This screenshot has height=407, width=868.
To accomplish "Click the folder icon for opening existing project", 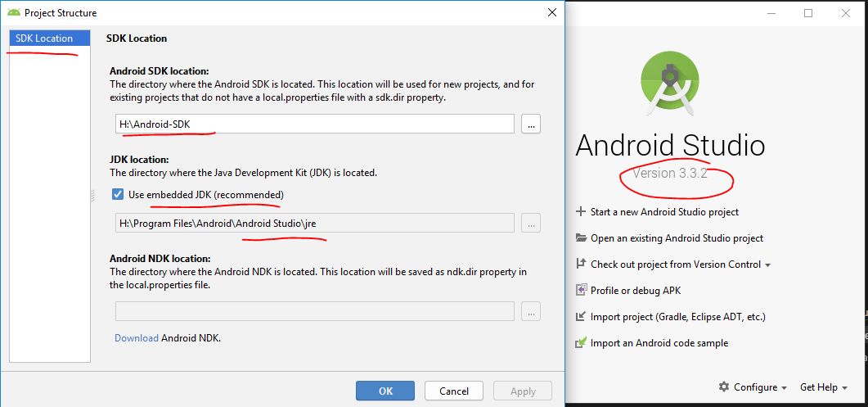I will (581, 237).
